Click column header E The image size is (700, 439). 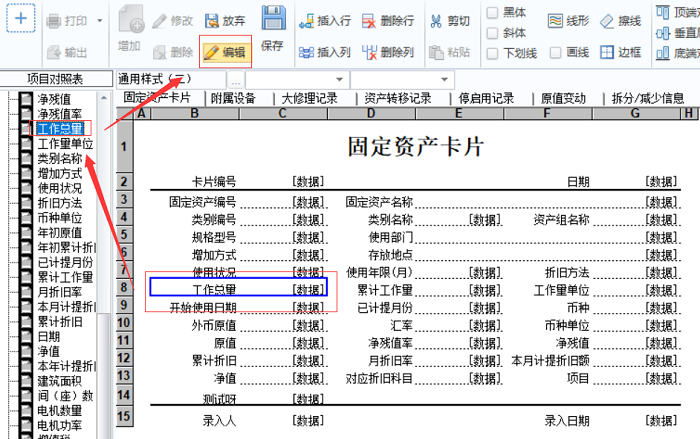(458, 113)
